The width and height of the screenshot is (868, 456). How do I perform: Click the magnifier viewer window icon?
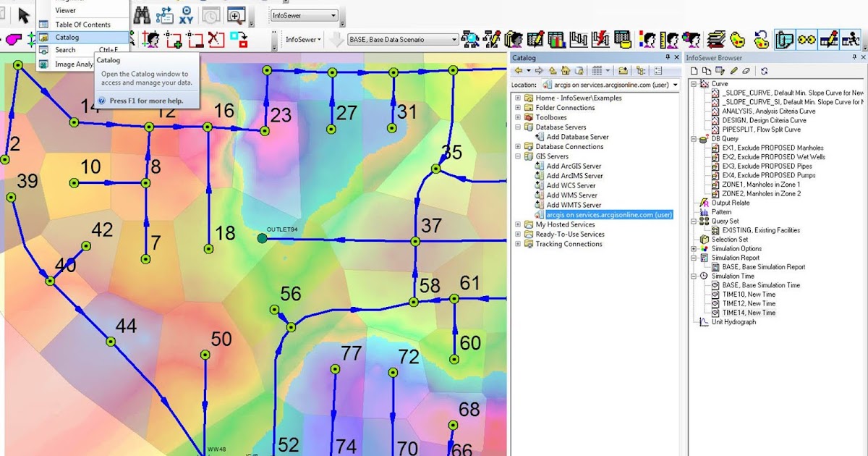click(237, 14)
